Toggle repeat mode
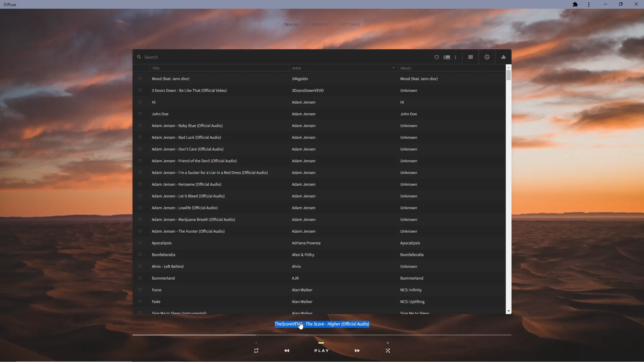Viewport: 644px width, 362px height. [x=256, y=351]
